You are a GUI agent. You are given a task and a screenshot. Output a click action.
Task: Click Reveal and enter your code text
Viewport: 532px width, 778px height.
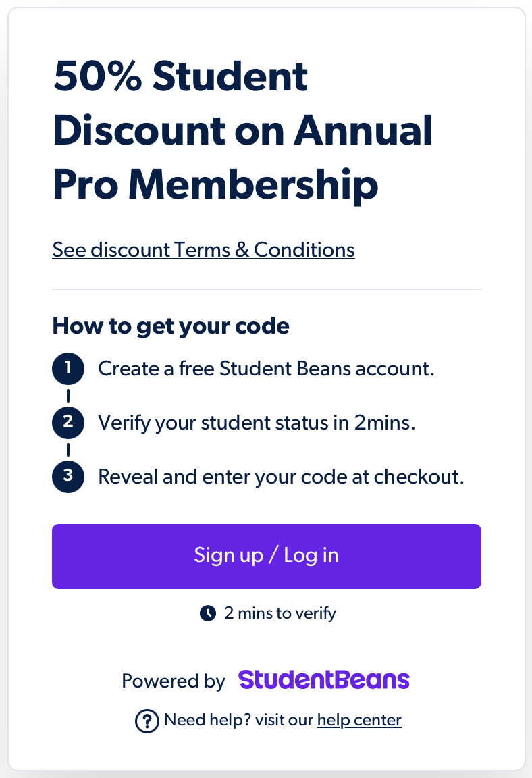281,477
